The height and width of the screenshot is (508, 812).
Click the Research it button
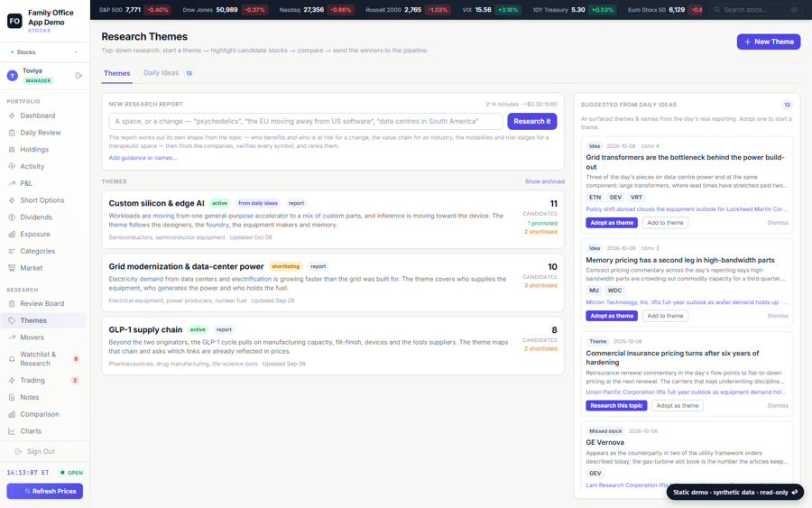pos(531,121)
